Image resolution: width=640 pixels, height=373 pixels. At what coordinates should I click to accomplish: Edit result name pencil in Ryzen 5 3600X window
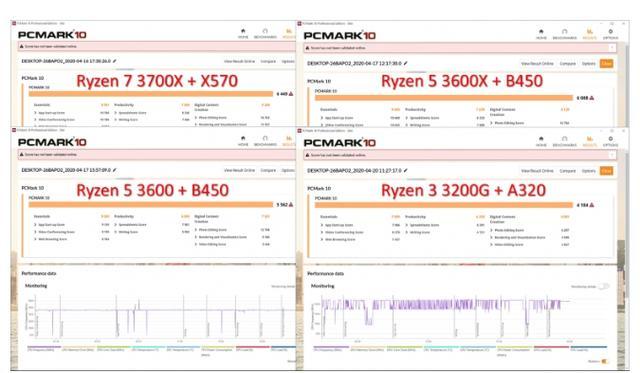click(x=405, y=63)
